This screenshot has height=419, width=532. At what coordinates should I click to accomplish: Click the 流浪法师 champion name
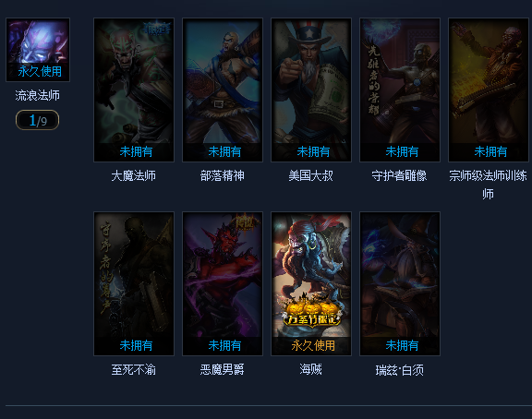pyautogui.click(x=37, y=96)
